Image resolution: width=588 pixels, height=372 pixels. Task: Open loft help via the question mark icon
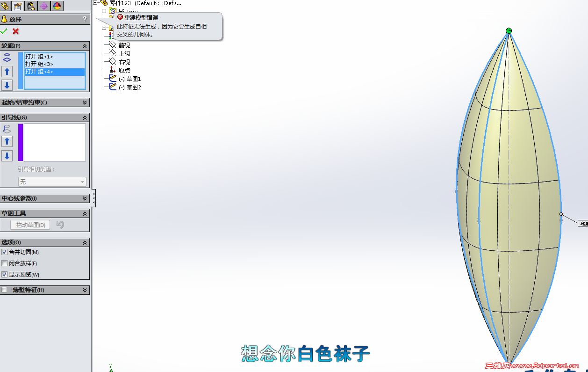click(85, 19)
